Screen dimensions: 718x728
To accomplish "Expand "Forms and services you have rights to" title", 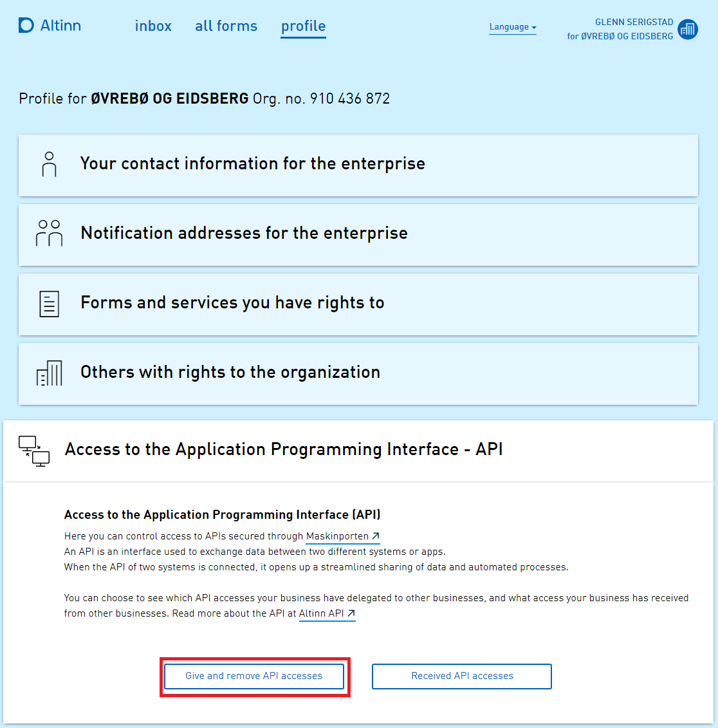I will tap(232, 303).
